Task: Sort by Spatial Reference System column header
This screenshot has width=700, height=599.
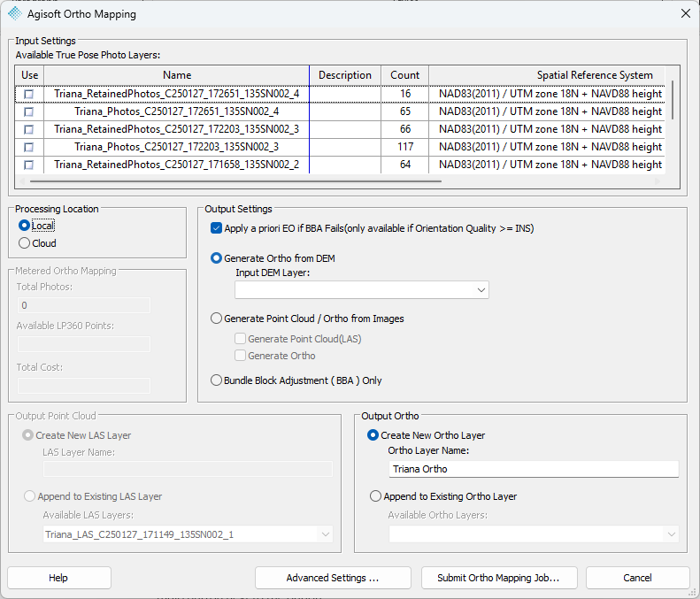Action: pos(548,75)
